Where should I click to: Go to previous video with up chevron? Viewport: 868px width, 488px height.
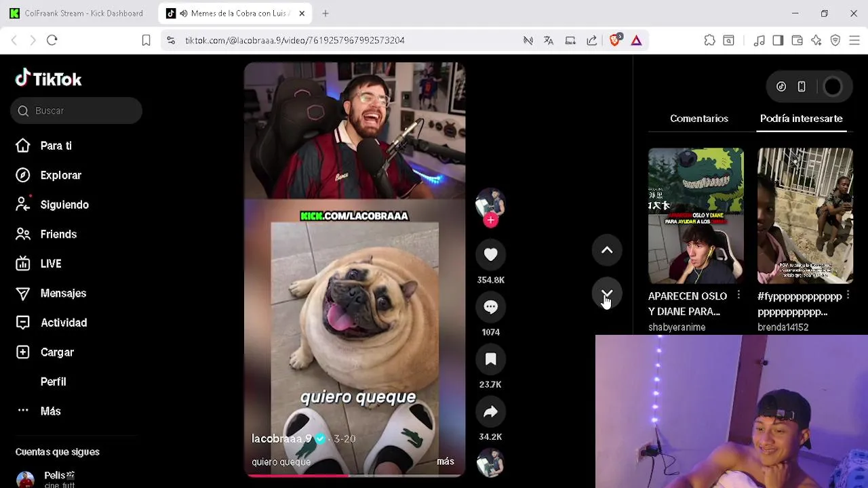coord(607,250)
